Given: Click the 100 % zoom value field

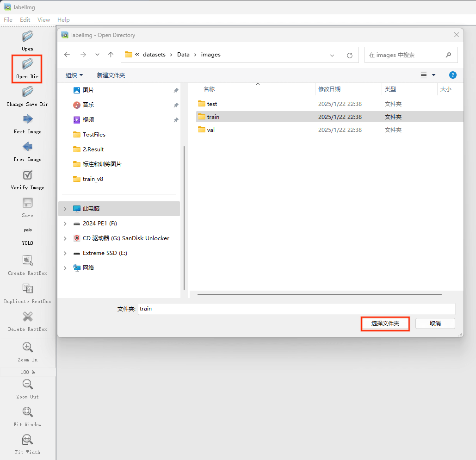Looking at the screenshot, I should (x=28, y=372).
